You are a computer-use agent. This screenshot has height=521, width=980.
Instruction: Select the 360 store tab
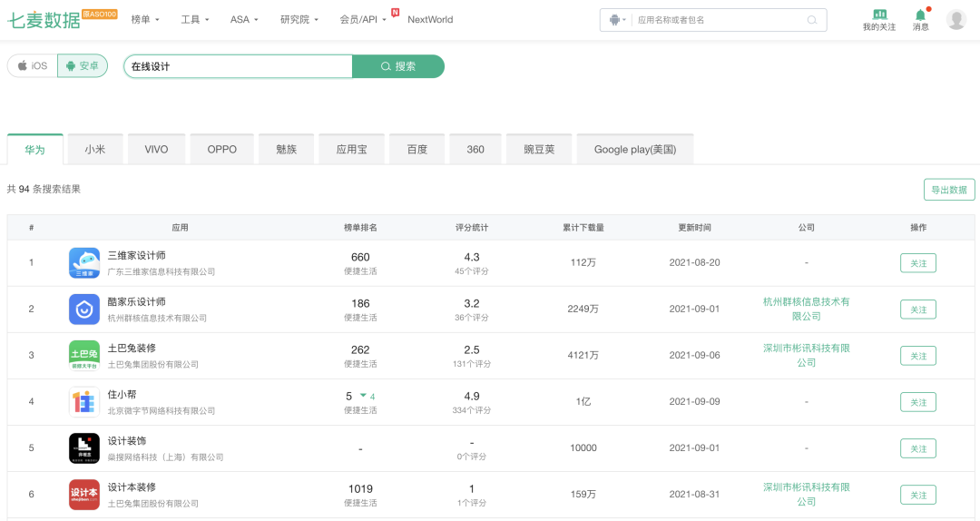[475, 150]
